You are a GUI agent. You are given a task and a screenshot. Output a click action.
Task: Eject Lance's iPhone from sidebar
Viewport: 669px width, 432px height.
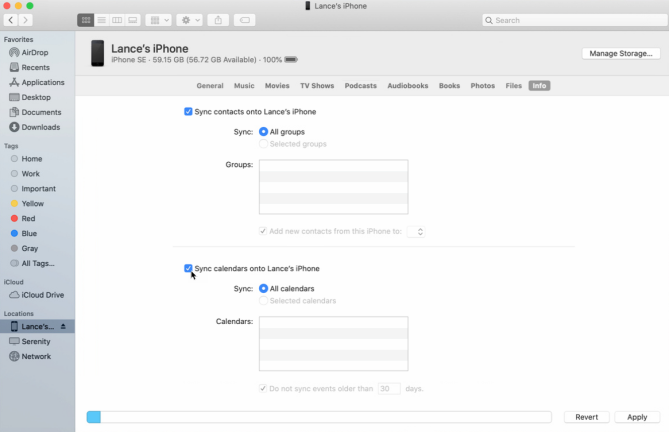(63, 326)
